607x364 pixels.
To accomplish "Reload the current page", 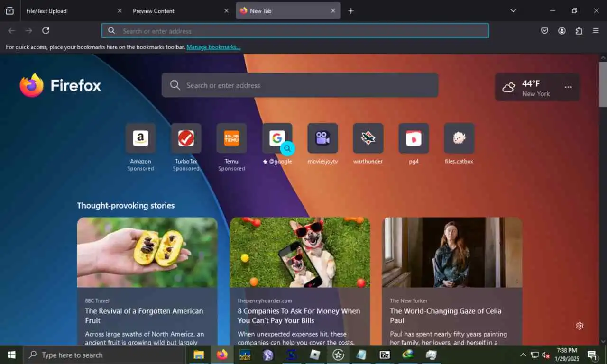I will tap(46, 31).
